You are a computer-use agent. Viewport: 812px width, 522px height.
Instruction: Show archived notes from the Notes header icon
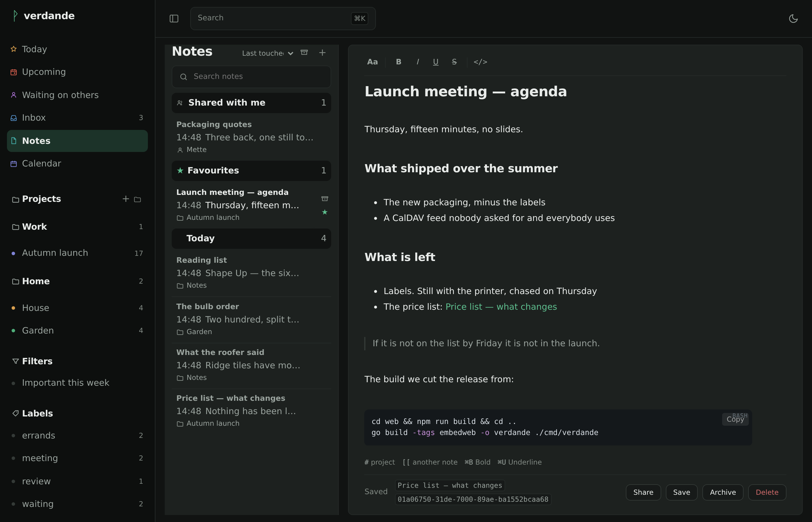[x=304, y=52]
